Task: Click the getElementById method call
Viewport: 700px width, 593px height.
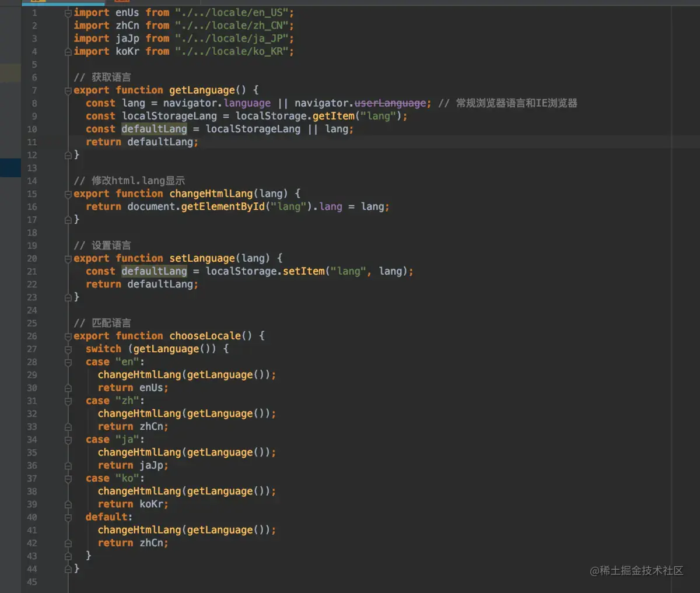Action: click(223, 207)
